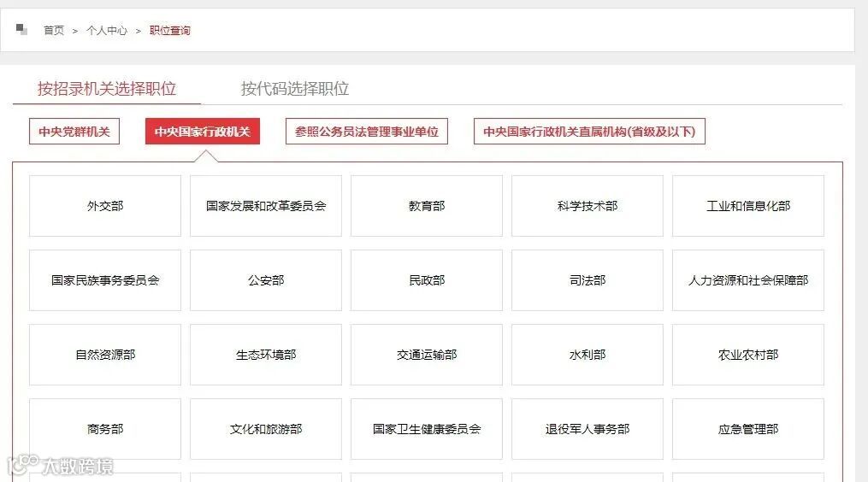Select 商务部 department card

105,429
